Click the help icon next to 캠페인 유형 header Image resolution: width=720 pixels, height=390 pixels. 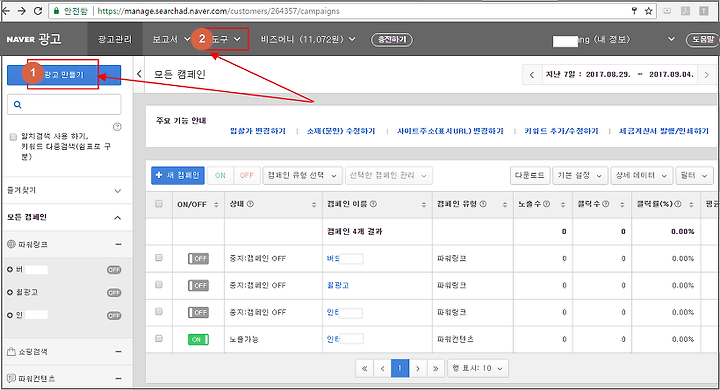pyautogui.click(x=483, y=204)
